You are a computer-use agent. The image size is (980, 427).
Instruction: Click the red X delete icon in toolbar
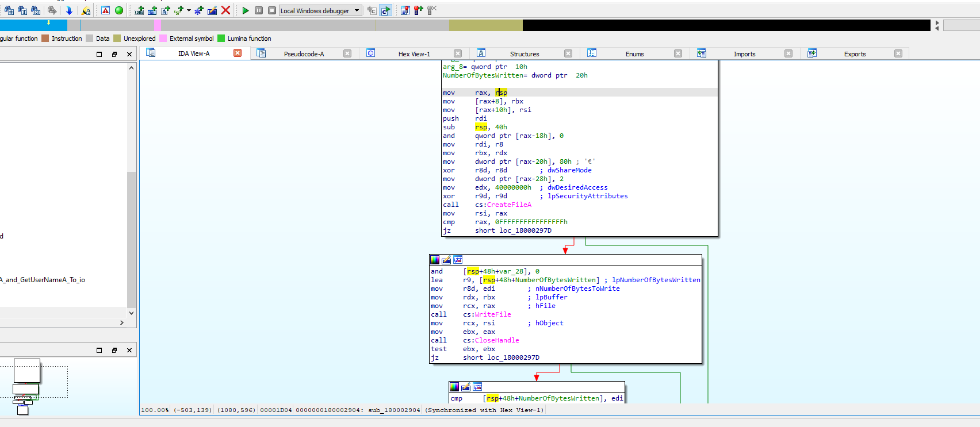226,10
